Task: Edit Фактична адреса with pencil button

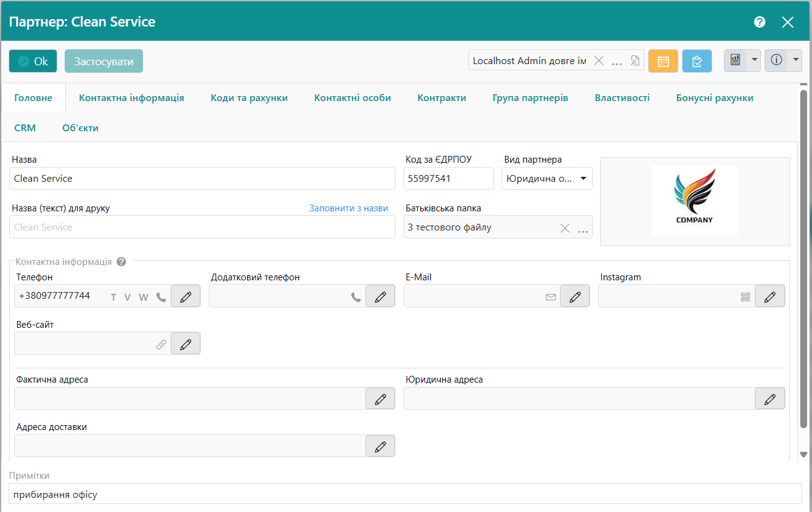Action: (380, 399)
